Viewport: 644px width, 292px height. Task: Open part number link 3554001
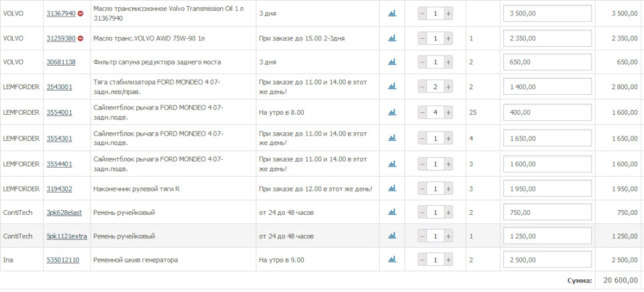(60, 112)
